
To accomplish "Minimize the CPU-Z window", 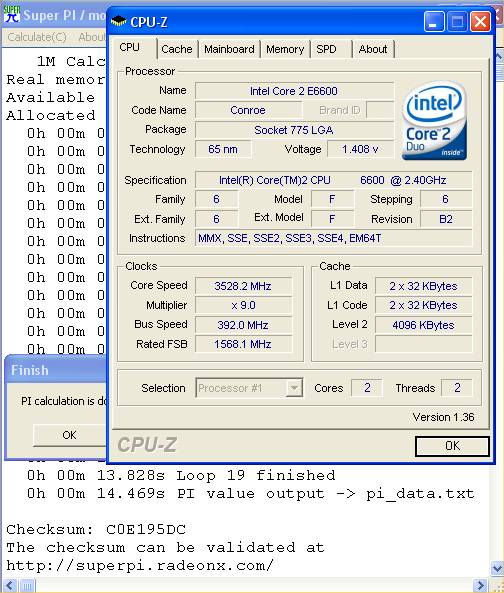I will [433, 21].
